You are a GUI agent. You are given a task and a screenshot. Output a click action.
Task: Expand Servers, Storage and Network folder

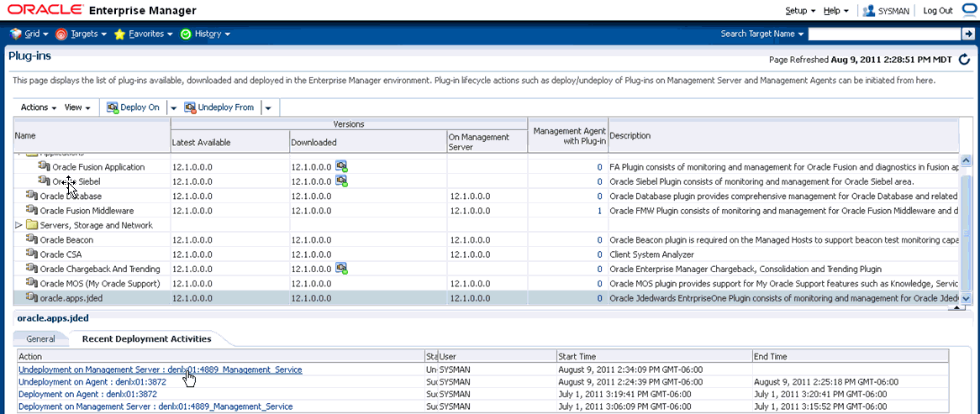(x=19, y=225)
